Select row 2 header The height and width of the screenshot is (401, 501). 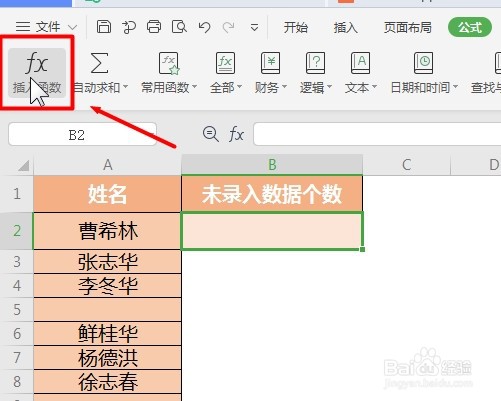click(17, 231)
